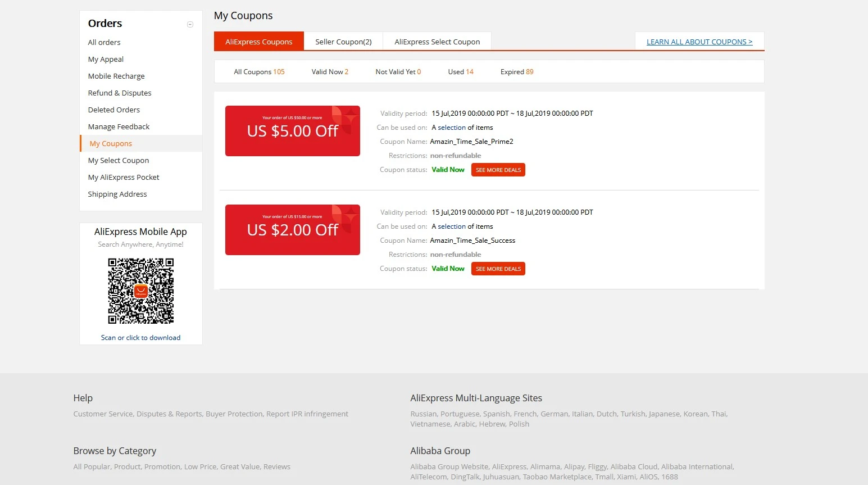Switch to Italian language site
Image resolution: width=868 pixels, height=485 pixels.
click(x=583, y=414)
